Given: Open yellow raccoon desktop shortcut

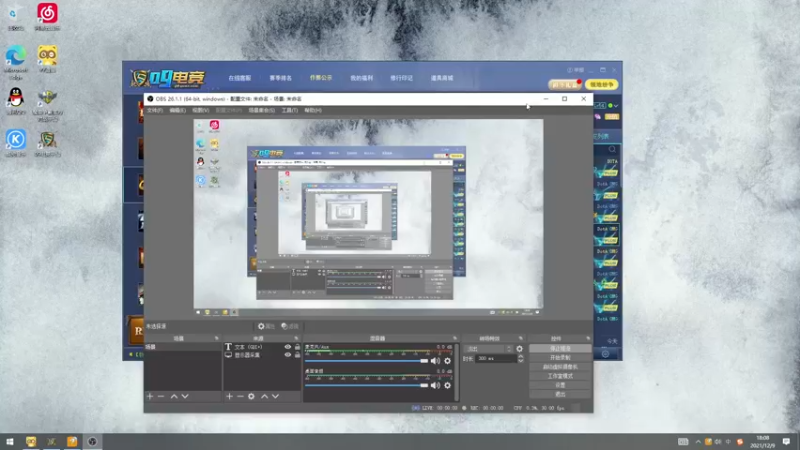Looking at the screenshot, I should pyautogui.click(x=47, y=59).
